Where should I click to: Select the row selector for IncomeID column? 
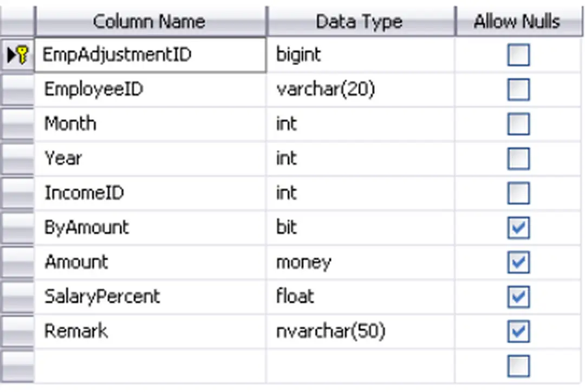click(17, 193)
